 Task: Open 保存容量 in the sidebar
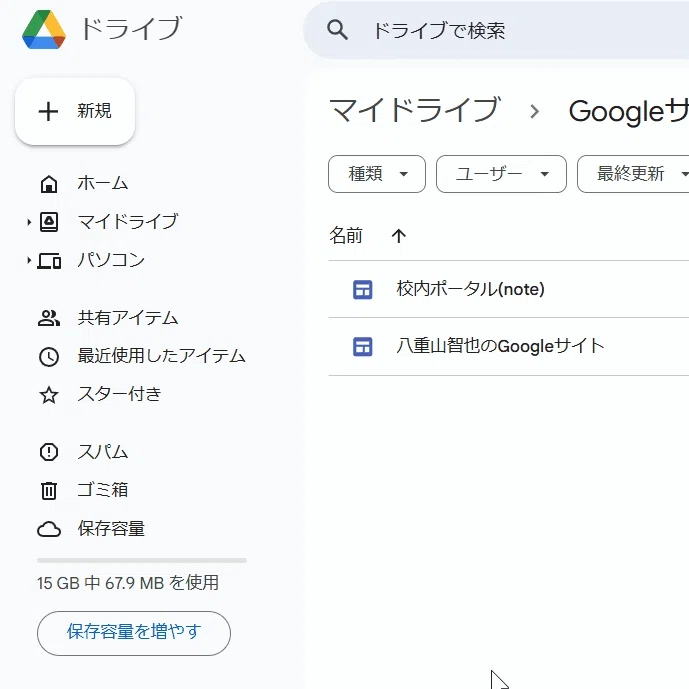point(111,528)
